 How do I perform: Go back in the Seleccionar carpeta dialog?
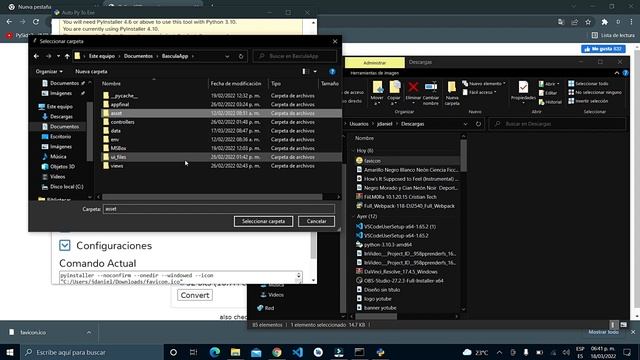click(36, 56)
